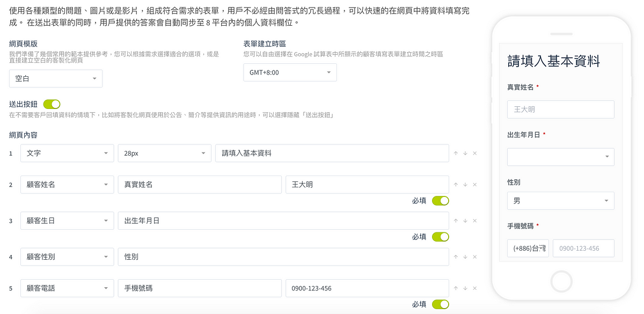Open row 3 顧客生日 type dropdown
This screenshot has height=314, width=644.
pyautogui.click(x=67, y=221)
